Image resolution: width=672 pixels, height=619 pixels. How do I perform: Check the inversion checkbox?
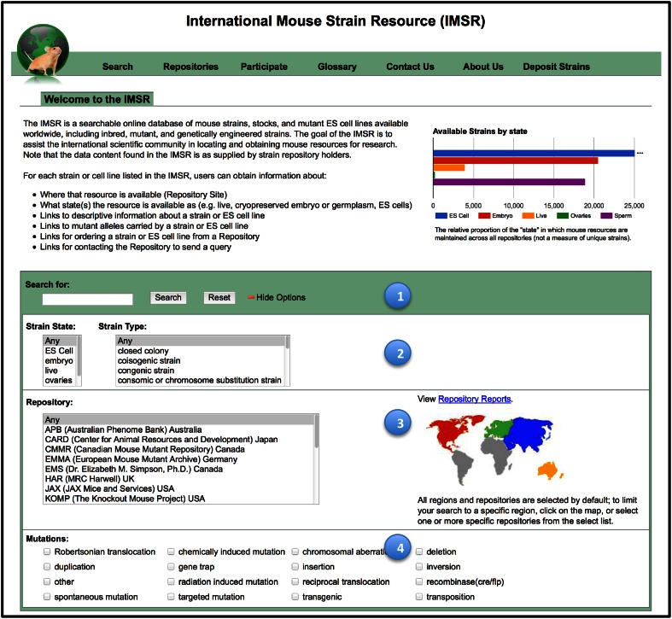(419, 567)
